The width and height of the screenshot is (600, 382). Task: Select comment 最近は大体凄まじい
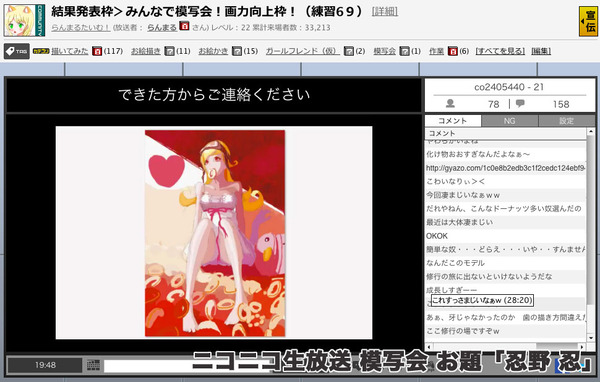(505, 222)
